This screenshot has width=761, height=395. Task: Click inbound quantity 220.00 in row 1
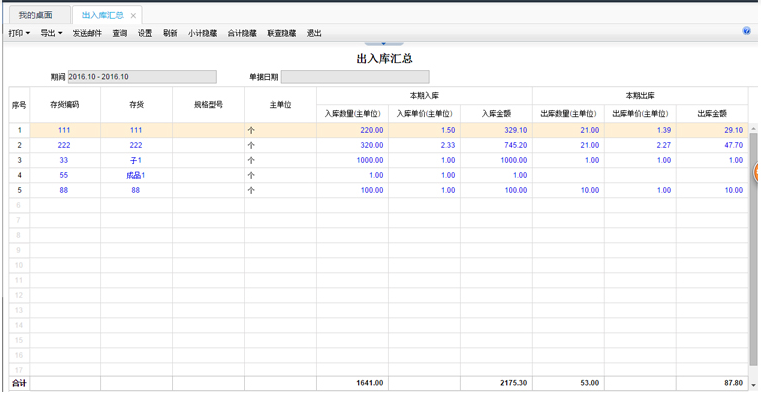tap(372, 130)
